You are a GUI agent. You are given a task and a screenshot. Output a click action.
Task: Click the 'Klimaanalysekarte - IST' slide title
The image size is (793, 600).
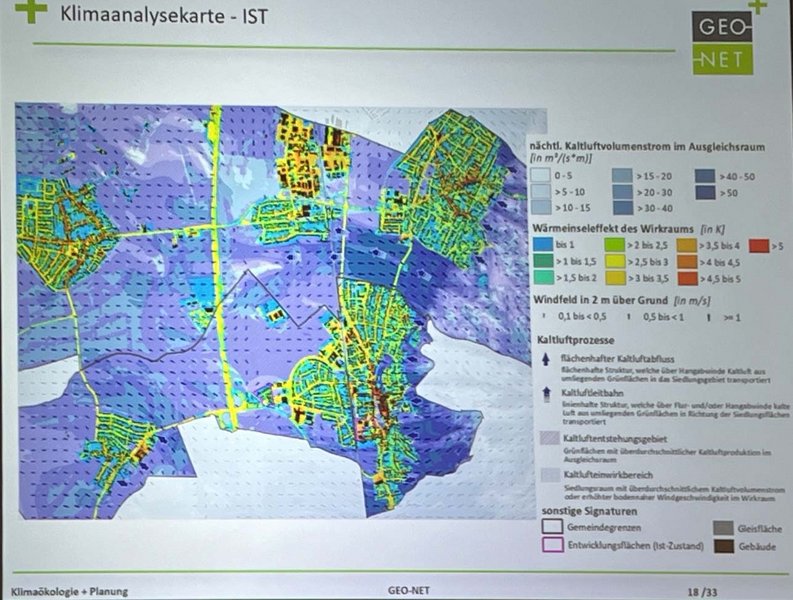pos(164,15)
